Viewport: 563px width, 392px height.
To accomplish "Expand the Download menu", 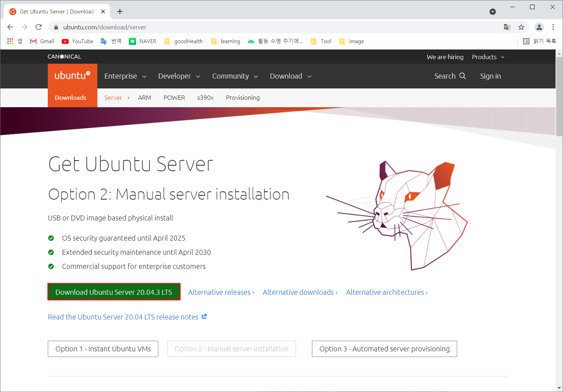I will coord(291,76).
